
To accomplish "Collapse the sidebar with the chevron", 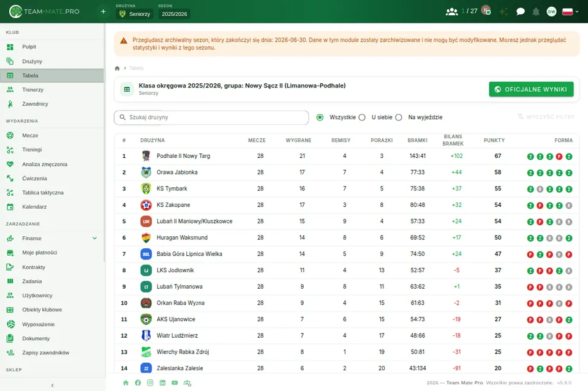I will click(52, 385).
